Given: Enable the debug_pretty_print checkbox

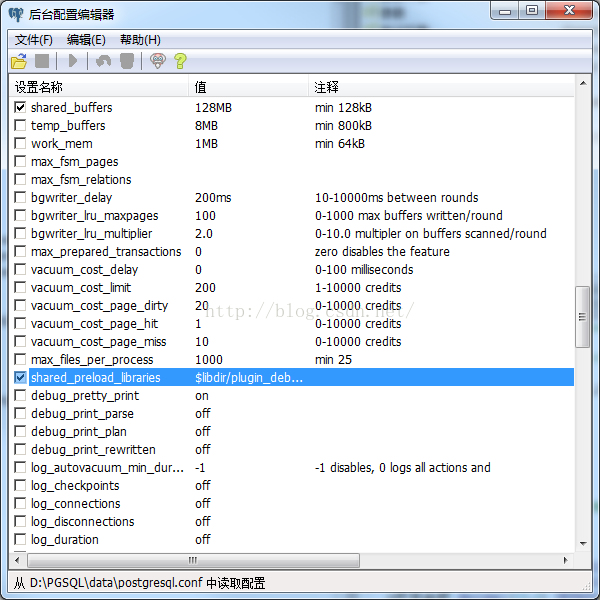Looking at the screenshot, I should pyautogui.click(x=20, y=395).
